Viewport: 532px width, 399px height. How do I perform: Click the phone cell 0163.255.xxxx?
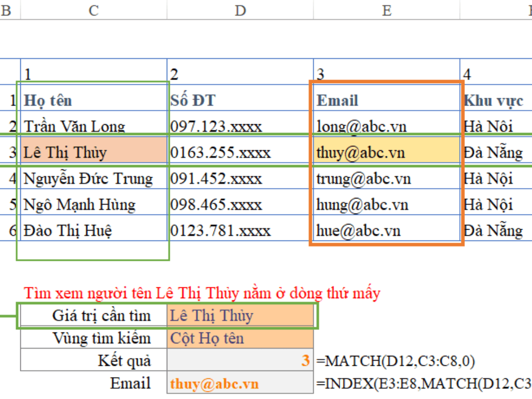240,153
